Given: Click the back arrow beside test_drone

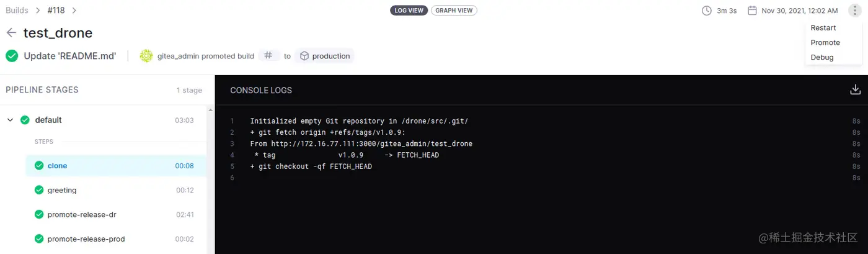Looking at the screenshot, I should click(11, 33).
